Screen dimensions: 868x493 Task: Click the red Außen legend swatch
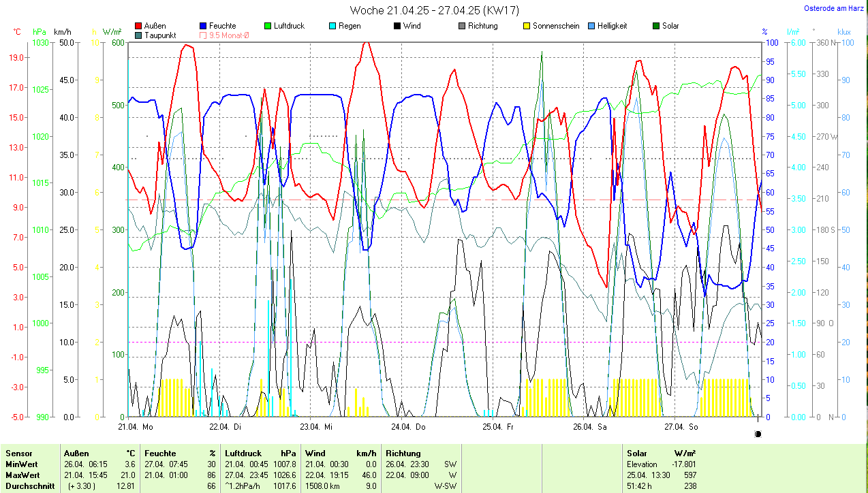[139, 26]
